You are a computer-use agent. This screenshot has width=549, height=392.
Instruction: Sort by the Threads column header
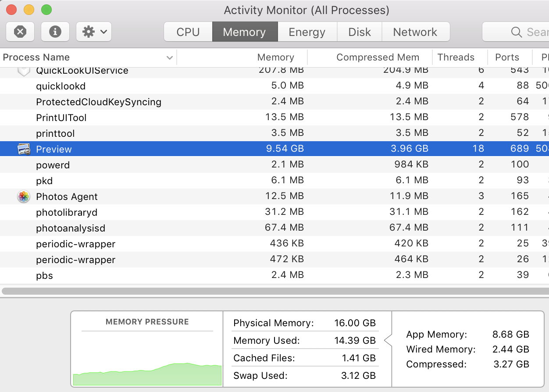(460, 57)
